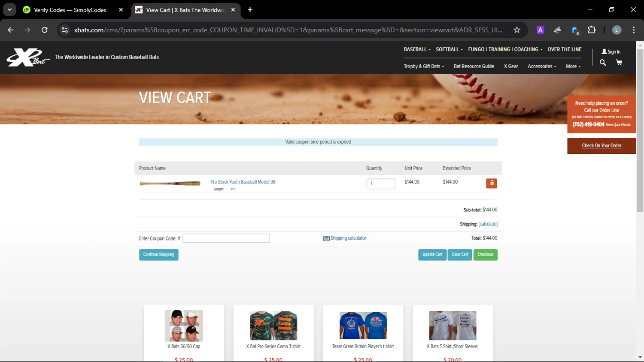Image resolution: width=644 pixels, height=362 pixels.
Task: Click the X Bat logo in header
Action: pyautogui.click(x=28, y=57)
